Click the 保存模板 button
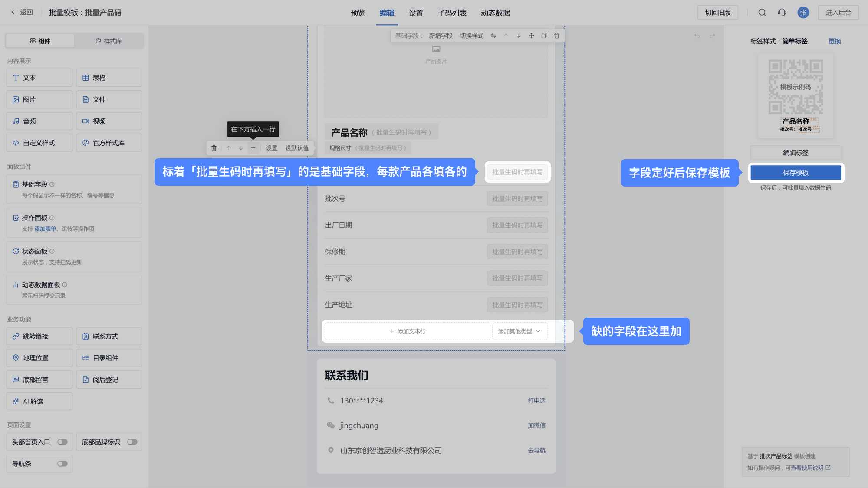 (796, 173)
